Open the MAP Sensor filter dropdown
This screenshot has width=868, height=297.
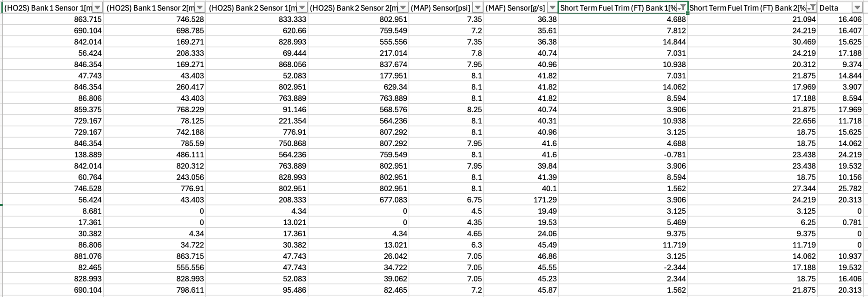click(477, 8)
